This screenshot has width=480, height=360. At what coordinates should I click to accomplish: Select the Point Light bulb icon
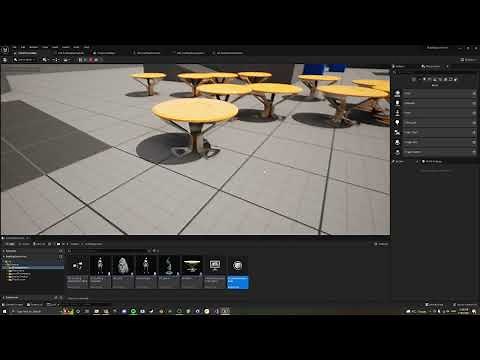pos(397,123)
